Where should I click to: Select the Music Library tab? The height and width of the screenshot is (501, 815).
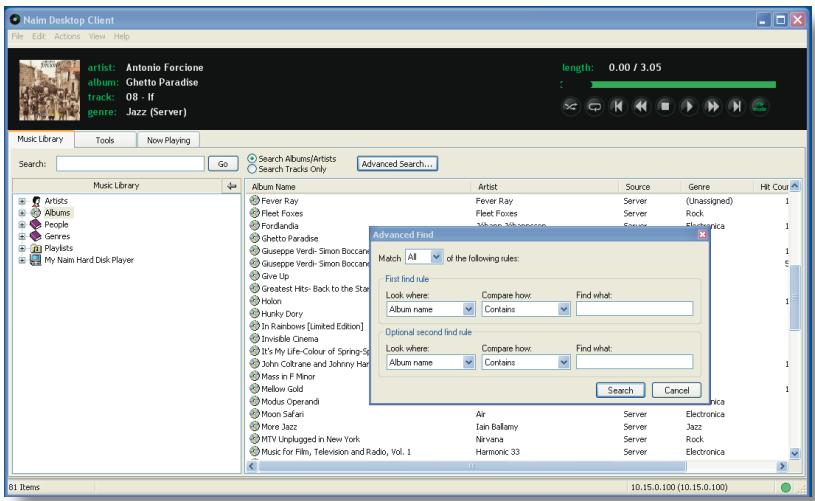coord(41,139)
